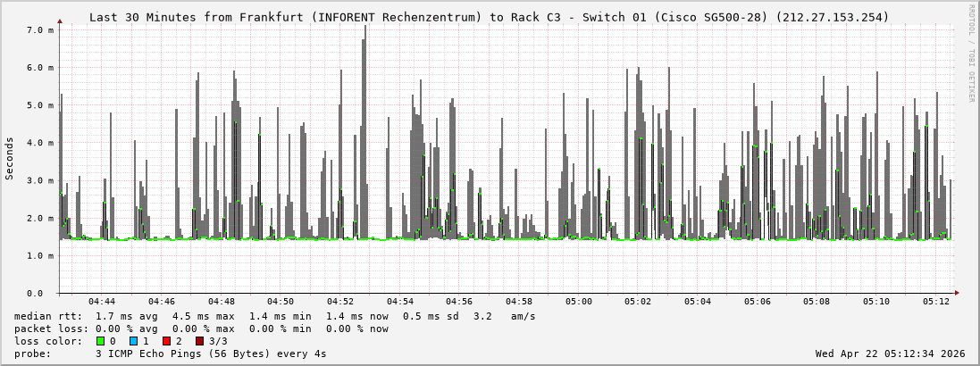
Task: Click the red arrow atop the y-axis
Action: click(60, 20)
